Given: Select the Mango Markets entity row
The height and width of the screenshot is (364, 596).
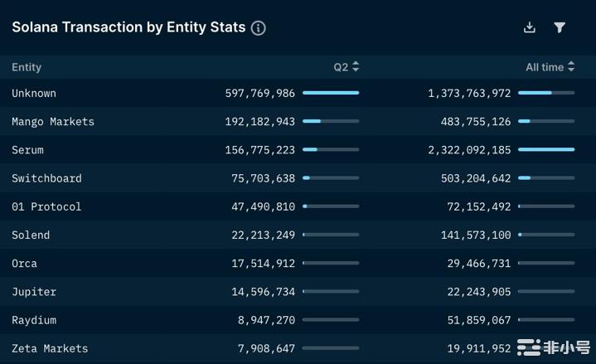Looking at the screenshot, I should click(53, 122).
